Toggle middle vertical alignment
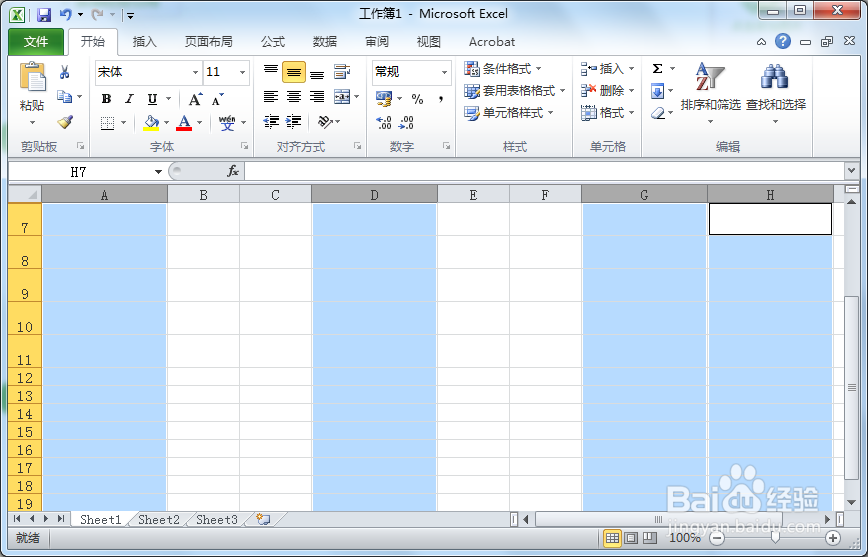The height and width of the screenshot is (557, 868). [294, 72]
